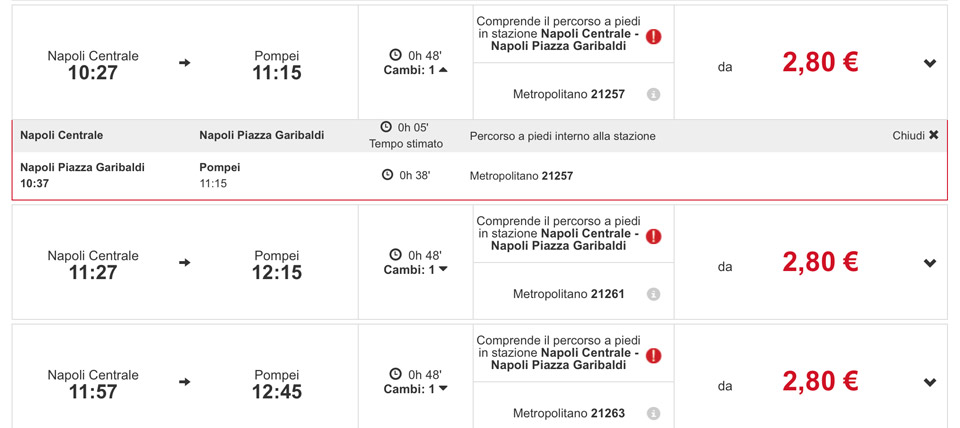The width and height of the screenshot is (960, 428).
Task: Click the Metropolitano 21261 train label
Action: pos(568,294)
